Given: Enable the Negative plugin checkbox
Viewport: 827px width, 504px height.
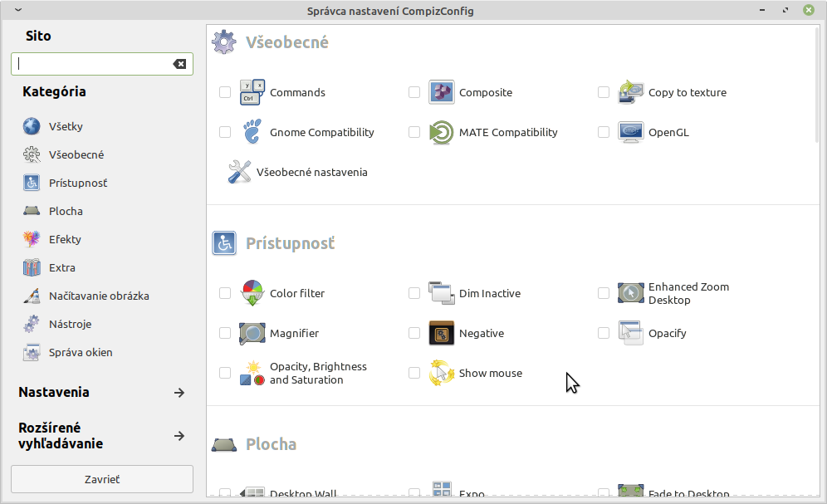Looking at the screenshot, I should click(x=414, y=333).
